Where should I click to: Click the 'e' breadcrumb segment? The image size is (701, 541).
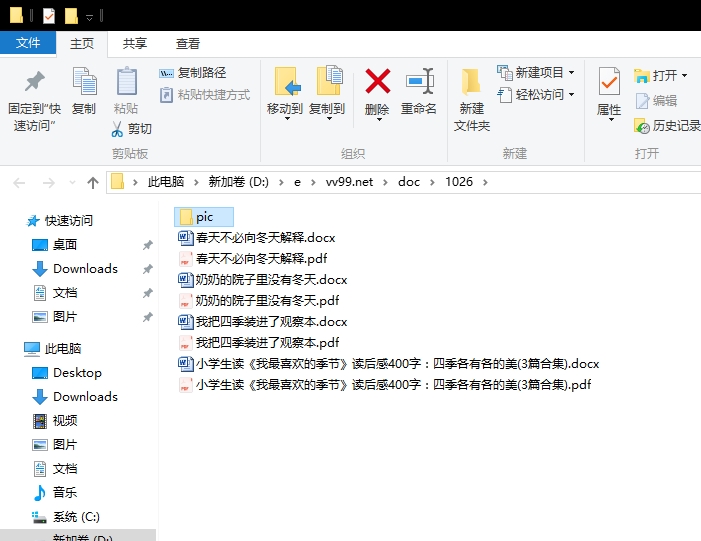pos(297,182)
